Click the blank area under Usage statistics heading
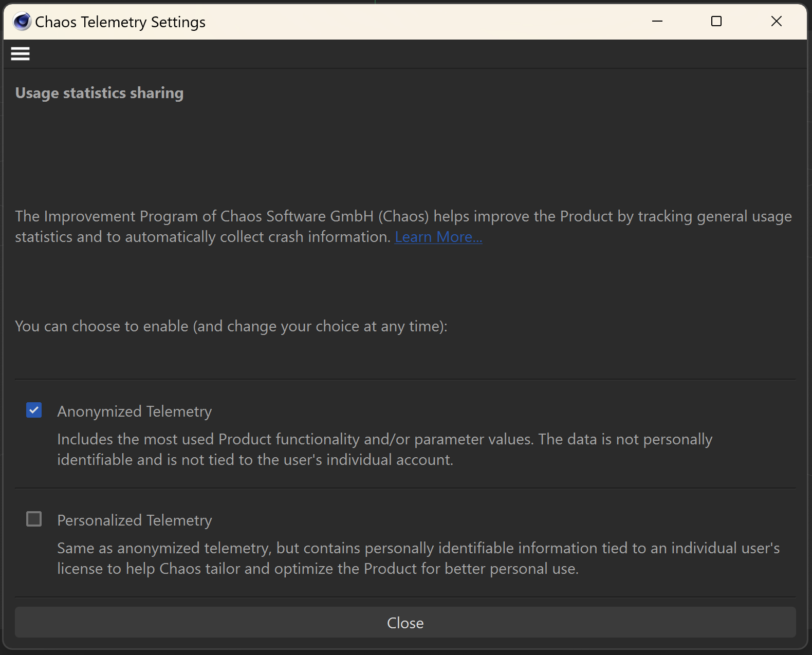 tap(405, 154)
